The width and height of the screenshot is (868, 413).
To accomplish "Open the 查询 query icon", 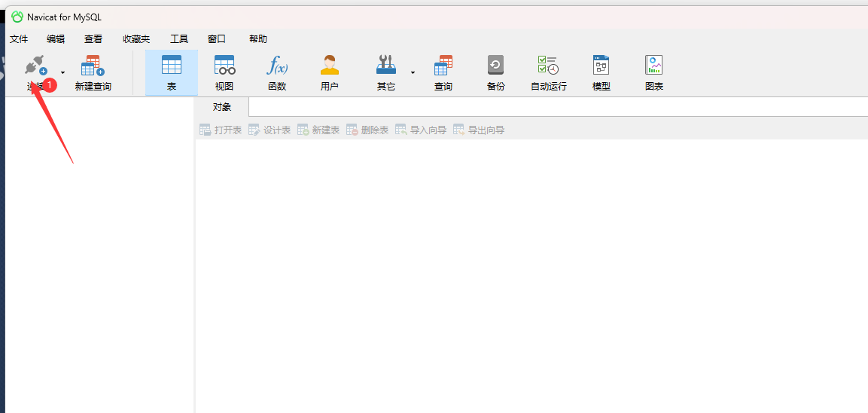I will tap(443, 65).
